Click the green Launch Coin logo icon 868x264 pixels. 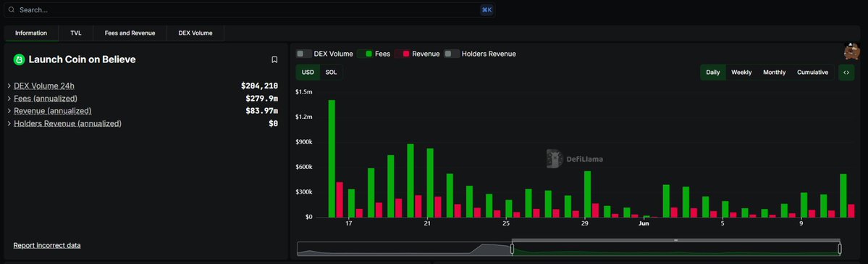click(20, 59)
